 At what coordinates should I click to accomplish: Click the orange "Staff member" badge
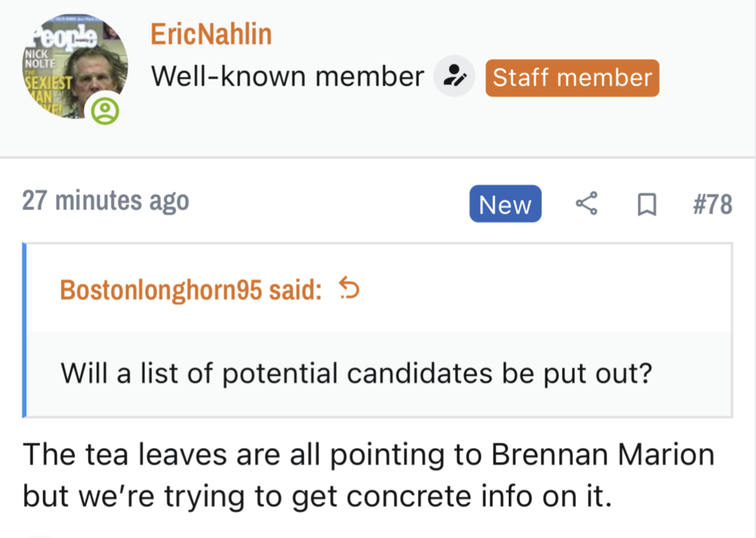tap(572, 78)
